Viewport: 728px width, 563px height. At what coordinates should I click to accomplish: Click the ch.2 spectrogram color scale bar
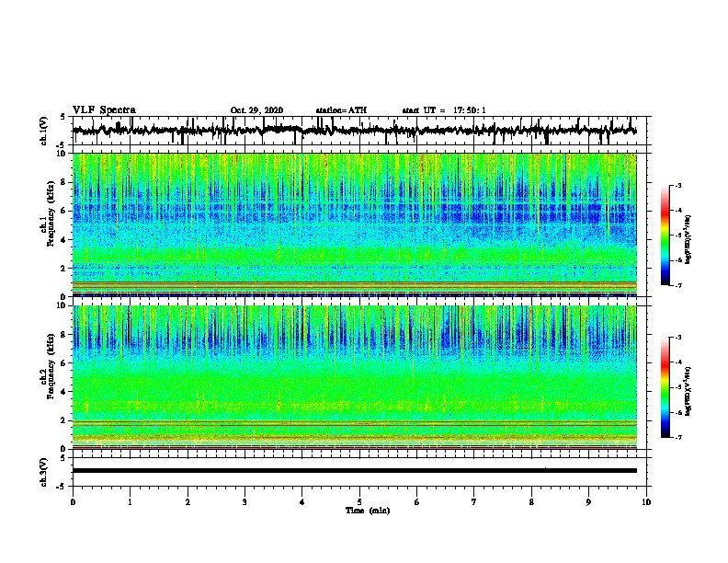(665, 387)
